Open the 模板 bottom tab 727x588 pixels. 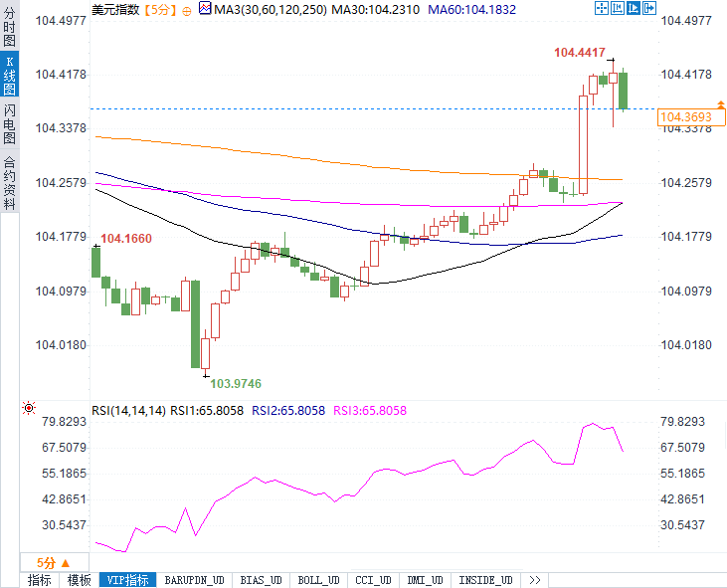point(80,580)
